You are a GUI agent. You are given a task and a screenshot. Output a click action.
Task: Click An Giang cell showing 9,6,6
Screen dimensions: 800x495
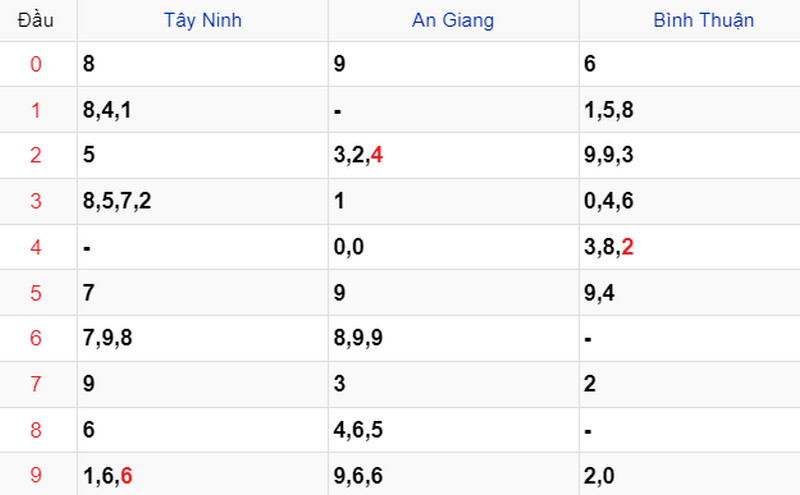pyautogui.click(x=358, y=476)
